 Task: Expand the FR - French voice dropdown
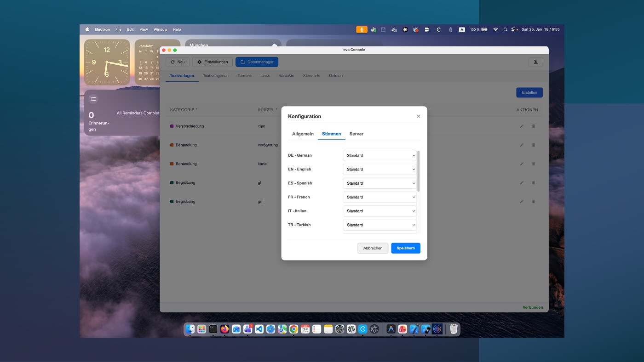[x=379, y=197]
